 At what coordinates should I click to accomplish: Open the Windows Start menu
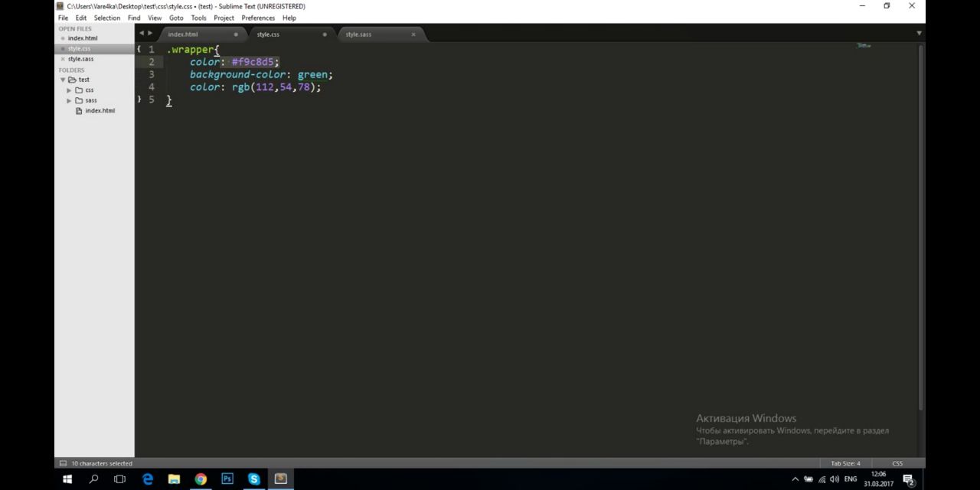point(67,479)
